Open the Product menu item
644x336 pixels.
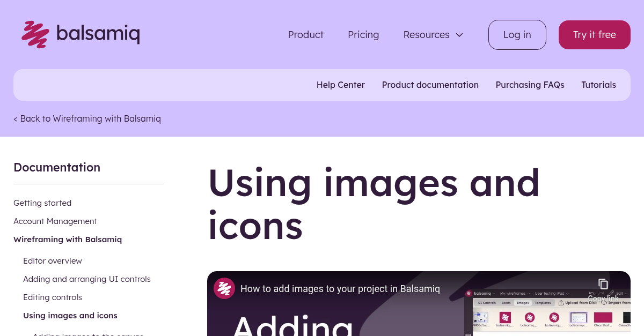306,35
